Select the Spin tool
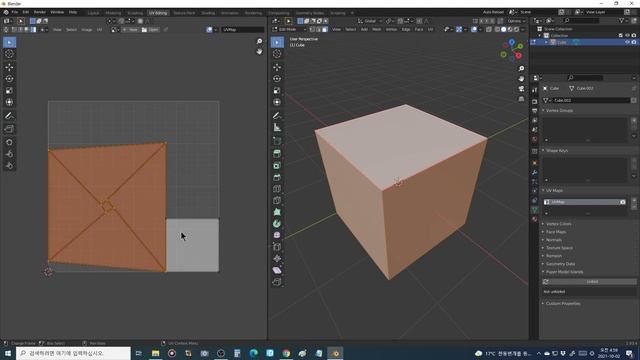 coord(277,224)
